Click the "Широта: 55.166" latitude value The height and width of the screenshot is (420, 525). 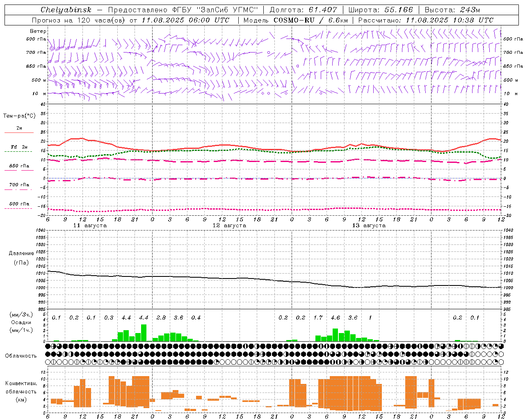click(381, 10)
